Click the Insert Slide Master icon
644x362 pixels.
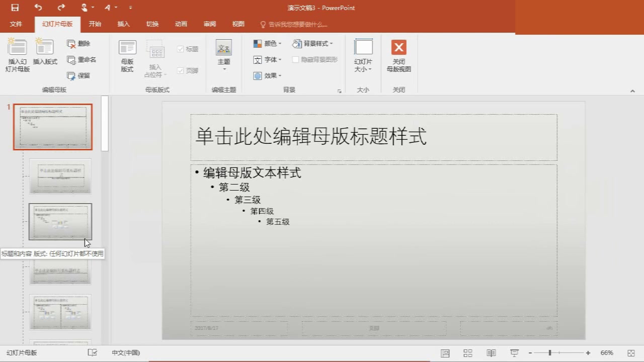tap(18, 47)
